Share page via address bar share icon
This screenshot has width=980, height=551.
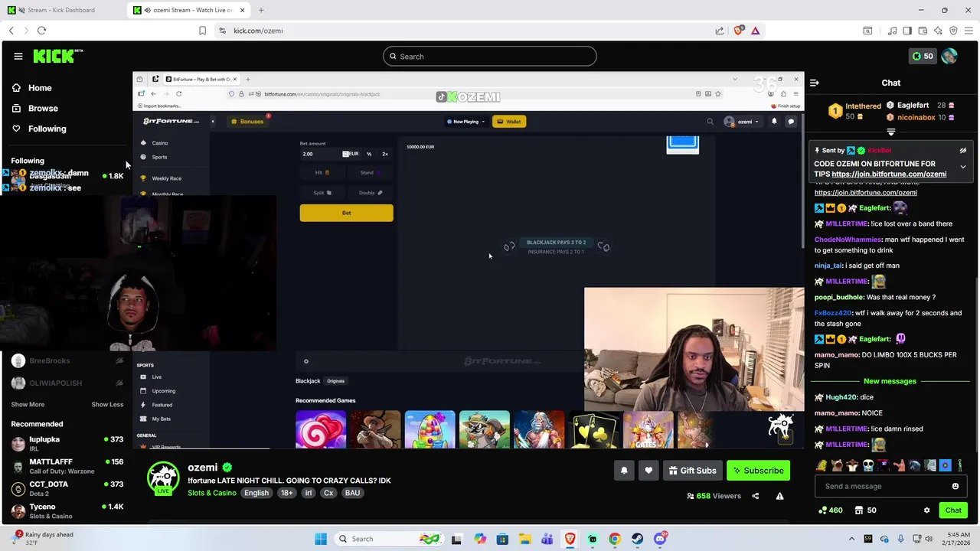pyautogui.click(x=720, y=31)
